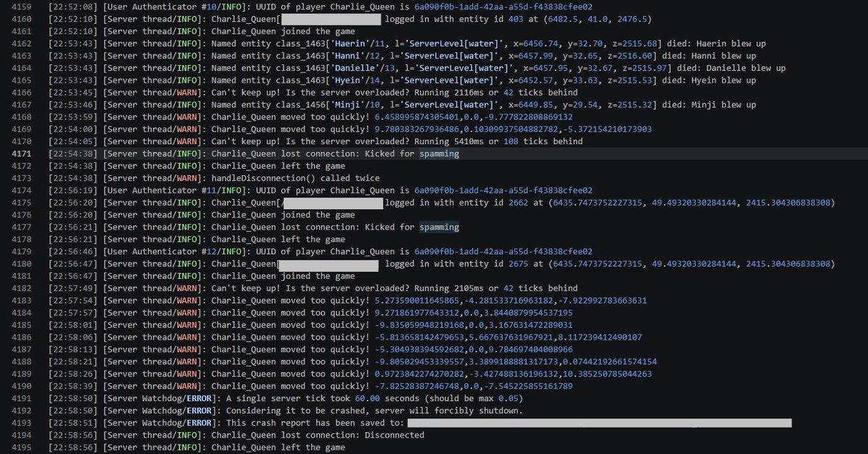Screen dimensions: 868x454
Task: Select the moved too quickly '9.780383267936486' line
Action: click(x=351, y=129)
